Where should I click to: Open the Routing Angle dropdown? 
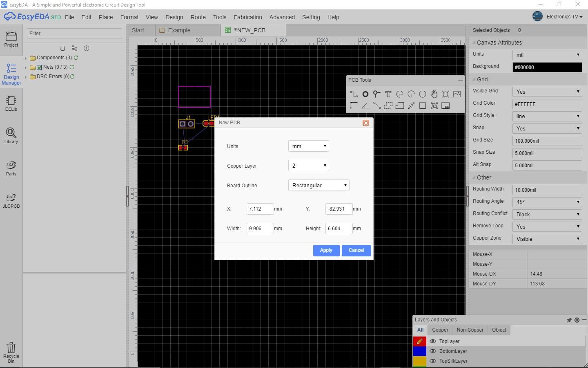pos(547,202)
